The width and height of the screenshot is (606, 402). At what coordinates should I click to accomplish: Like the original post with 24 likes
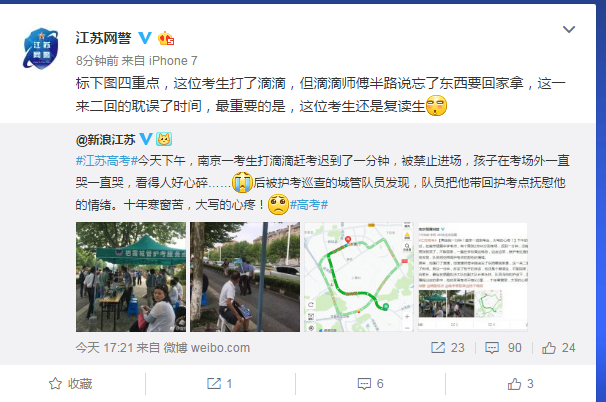[558, 347]
